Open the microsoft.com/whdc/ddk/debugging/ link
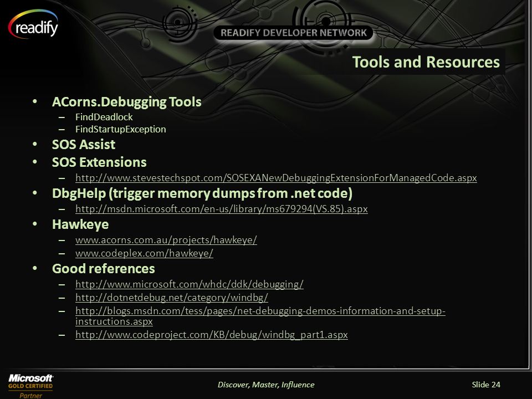 point(190,284)
